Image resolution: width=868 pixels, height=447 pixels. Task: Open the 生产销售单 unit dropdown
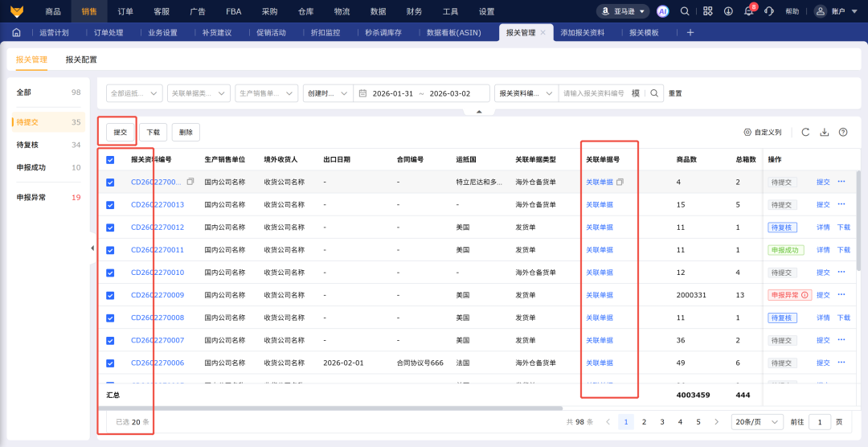267,93
